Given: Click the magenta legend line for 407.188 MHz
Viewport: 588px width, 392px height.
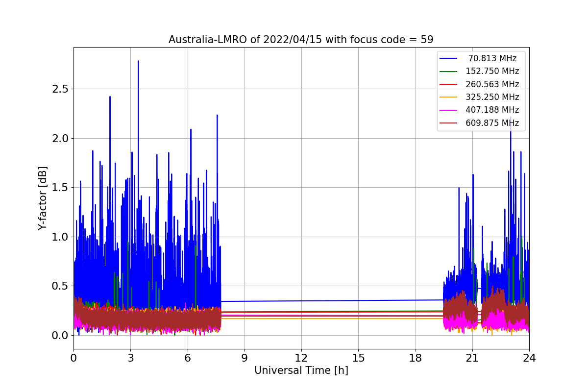Looking at the screenshot, I should [x=449, y=110].
